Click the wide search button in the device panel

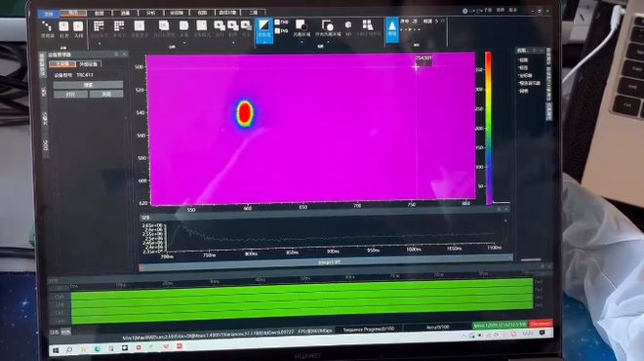pyautogui.click(x=88, y=85)
